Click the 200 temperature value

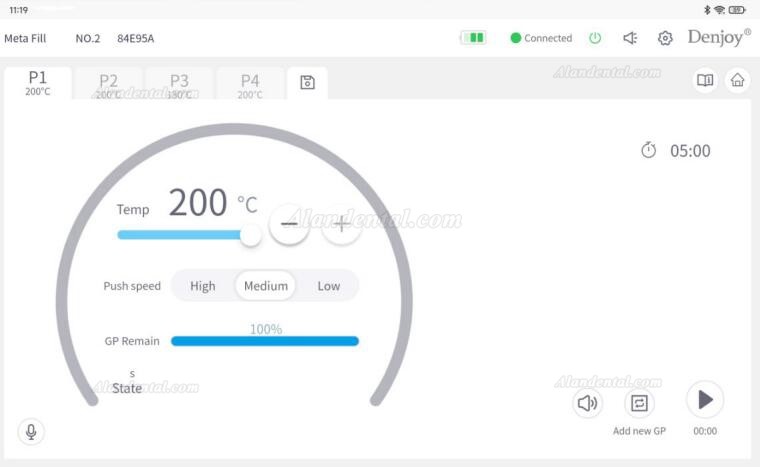198,202
